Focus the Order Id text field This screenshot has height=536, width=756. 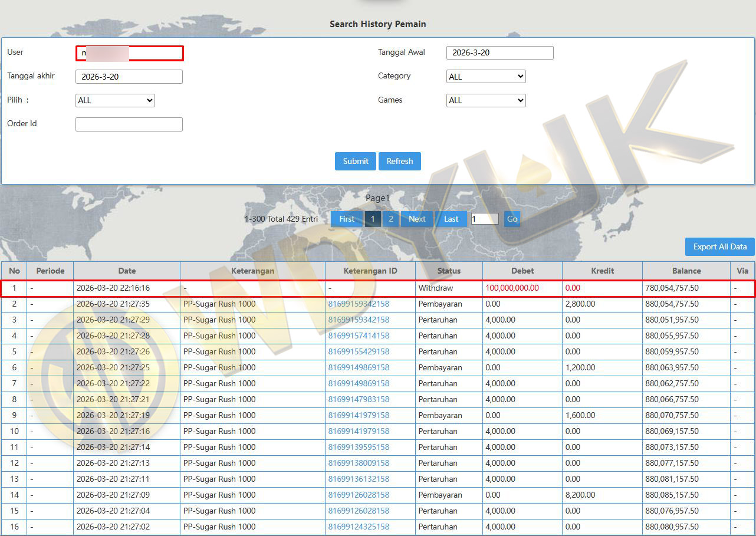click(129, 124)
